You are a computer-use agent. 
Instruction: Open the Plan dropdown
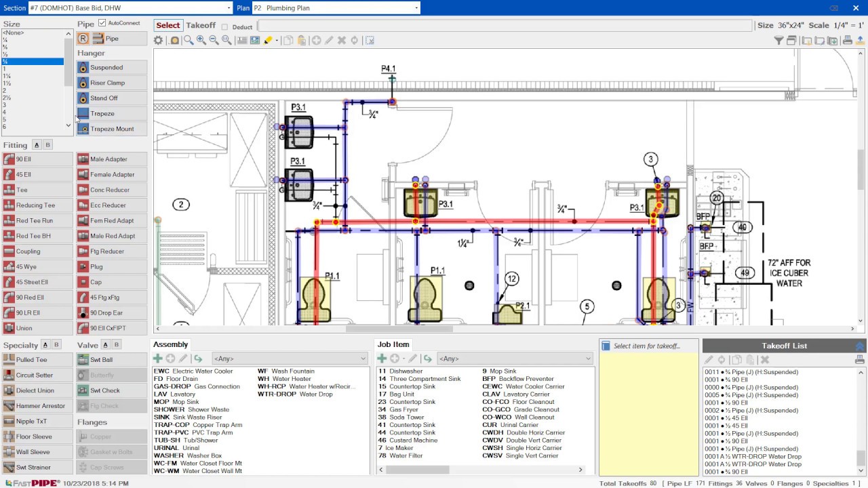click(336, 8)
